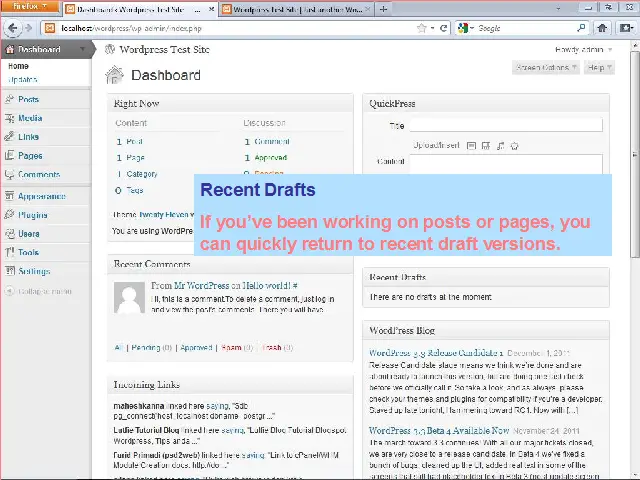Click the Firefox home button icon
Screen dimensions: 640x480
[602, 28]
